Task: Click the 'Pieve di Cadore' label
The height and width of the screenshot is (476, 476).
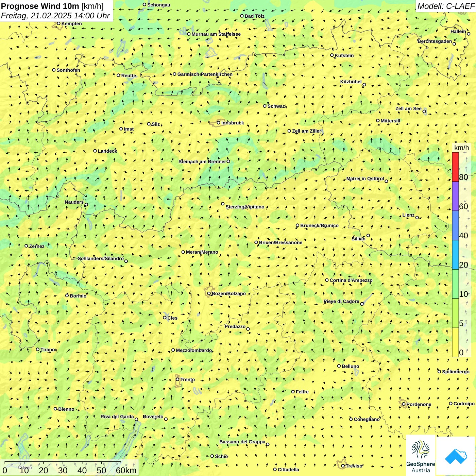Action: click(x=341, y=301)
